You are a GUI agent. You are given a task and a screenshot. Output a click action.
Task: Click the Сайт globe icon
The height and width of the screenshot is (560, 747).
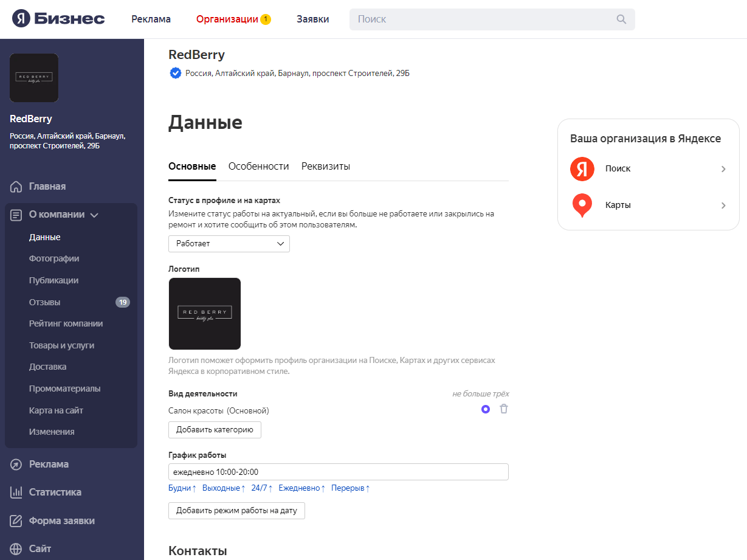16,549
